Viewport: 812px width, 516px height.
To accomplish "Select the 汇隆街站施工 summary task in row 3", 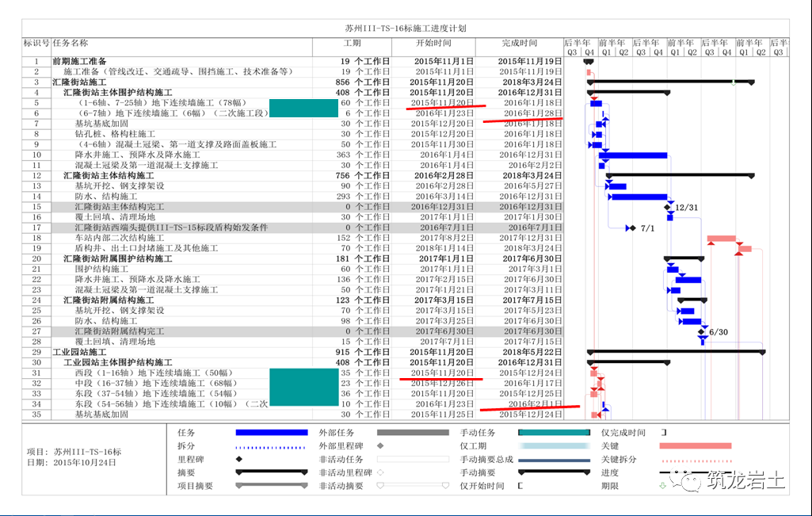I will click(79, 82).
